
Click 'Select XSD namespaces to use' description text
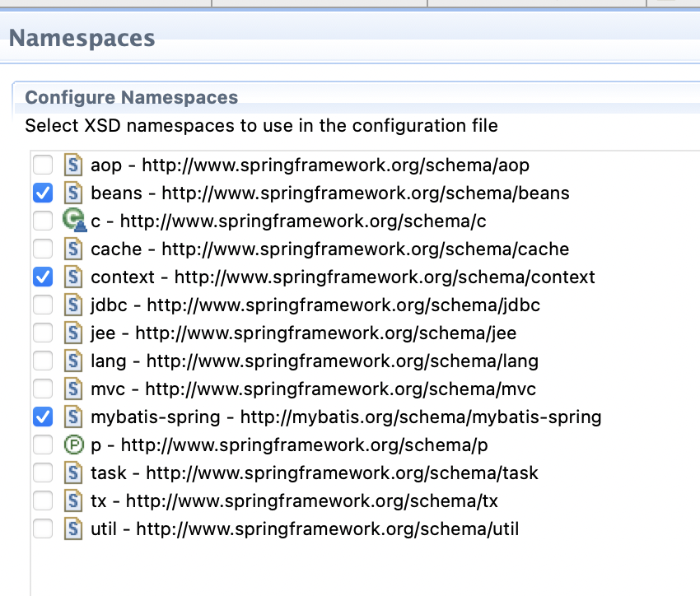point(261,126)
